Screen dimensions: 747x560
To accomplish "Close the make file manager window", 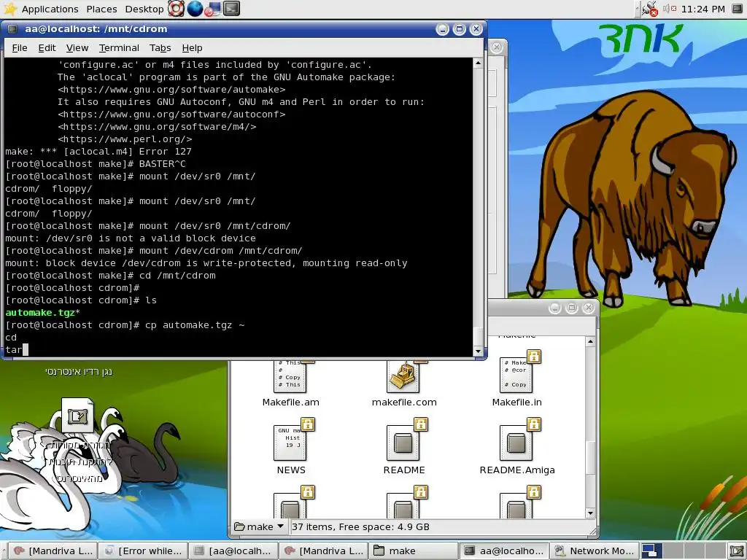I will tap(589, 308).
